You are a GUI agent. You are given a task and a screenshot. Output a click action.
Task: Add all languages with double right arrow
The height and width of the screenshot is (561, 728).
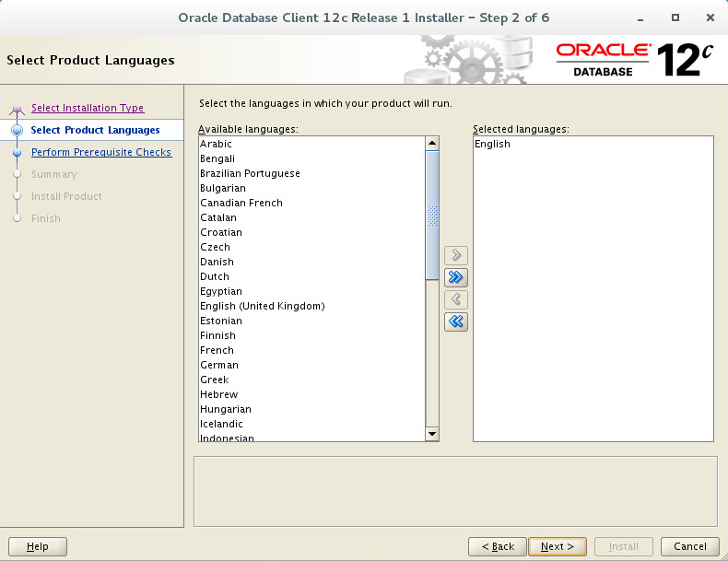456,277
